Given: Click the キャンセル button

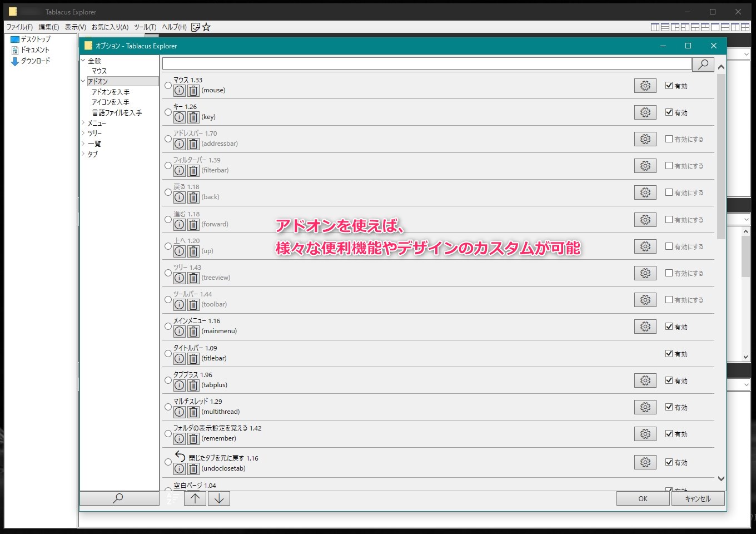Looking at the screenshot, I should (x=698, y=498).
